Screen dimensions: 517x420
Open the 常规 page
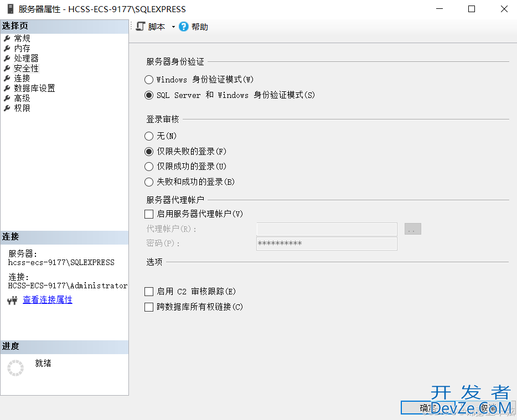[22, 39]
